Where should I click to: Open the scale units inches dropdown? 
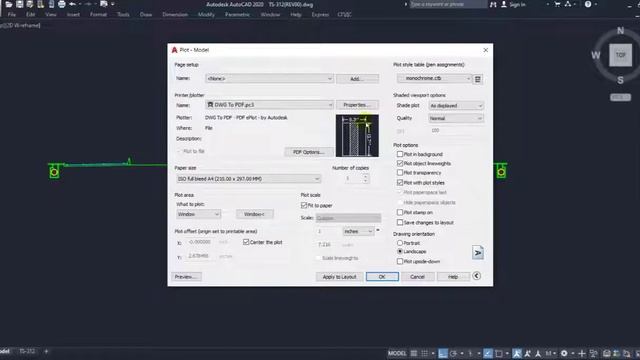pyautogui.click(x=358, y=231)
